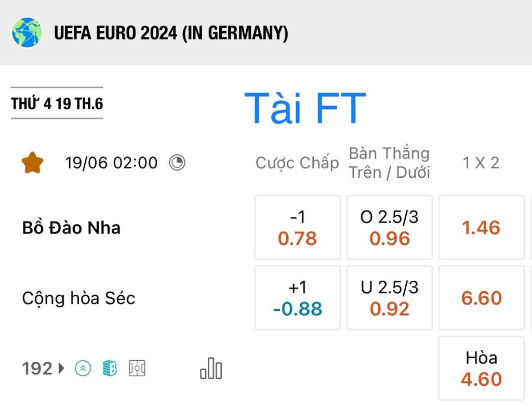Bet on Bồ Đào Nha win at 1.46
The width and height of the screenshot is (532, 407).
coord(482,228)
